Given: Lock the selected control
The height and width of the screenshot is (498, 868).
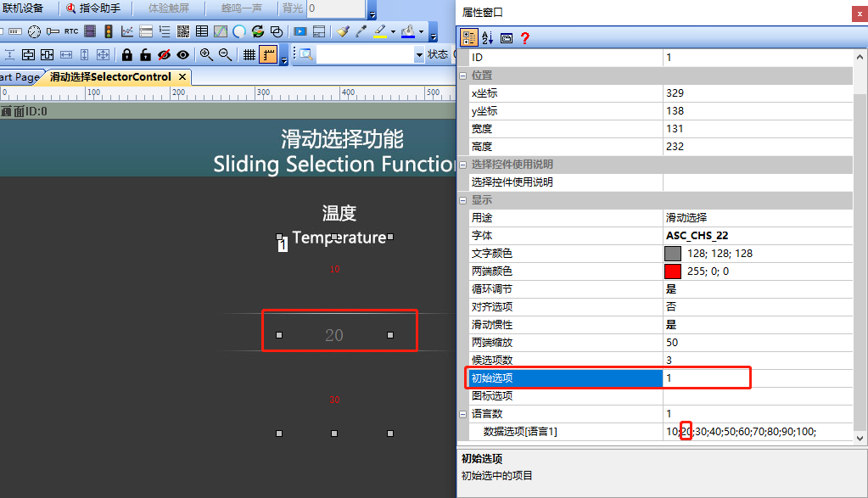Looking at the screenshot, I should [126, 54].
